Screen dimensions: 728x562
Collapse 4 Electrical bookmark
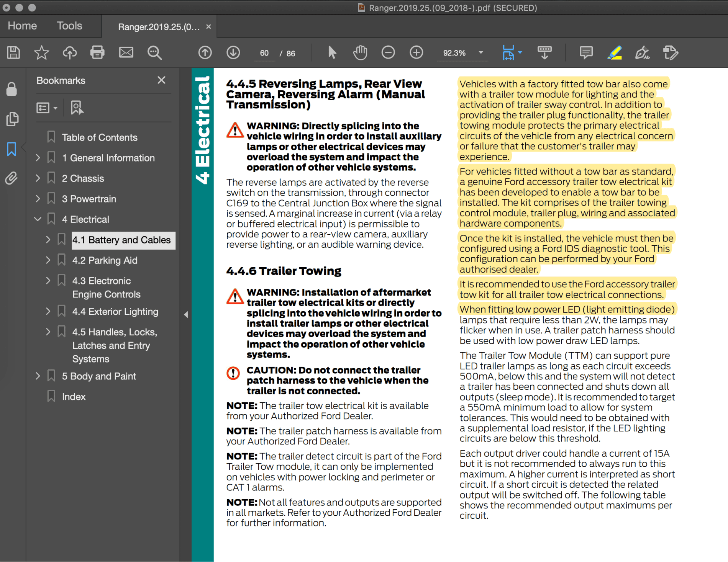[x=38, y=219]
